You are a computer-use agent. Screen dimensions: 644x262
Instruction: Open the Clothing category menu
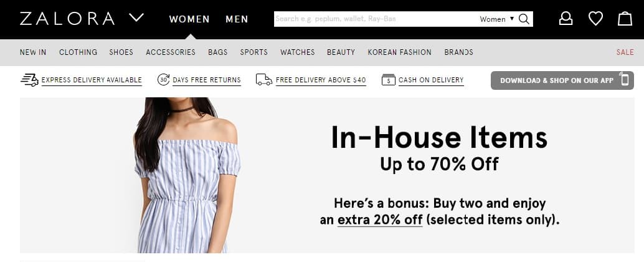78,52
